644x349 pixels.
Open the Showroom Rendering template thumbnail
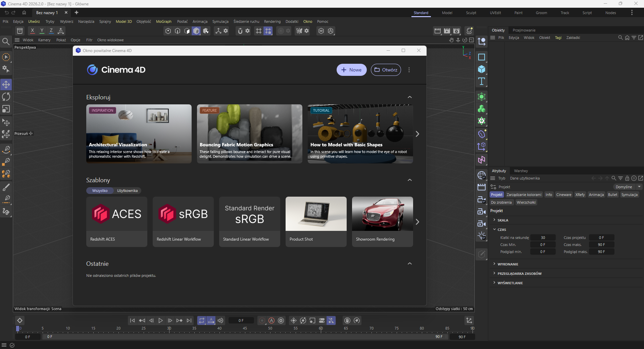tap(383, 214)
